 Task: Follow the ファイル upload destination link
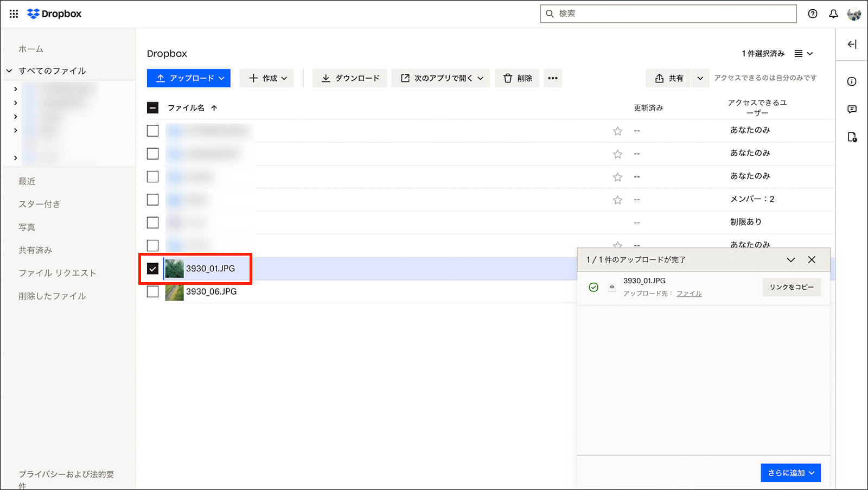tap(689, 294)
